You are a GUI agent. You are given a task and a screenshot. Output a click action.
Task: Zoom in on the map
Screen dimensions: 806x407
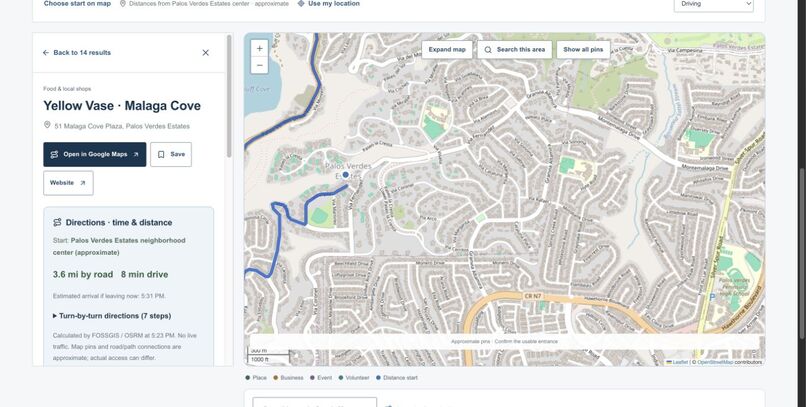coord(260,48)
